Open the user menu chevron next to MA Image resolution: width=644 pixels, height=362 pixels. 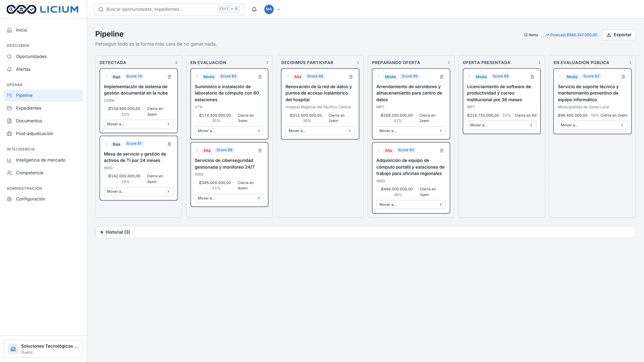pyautogui.click(x=279, y=10)
